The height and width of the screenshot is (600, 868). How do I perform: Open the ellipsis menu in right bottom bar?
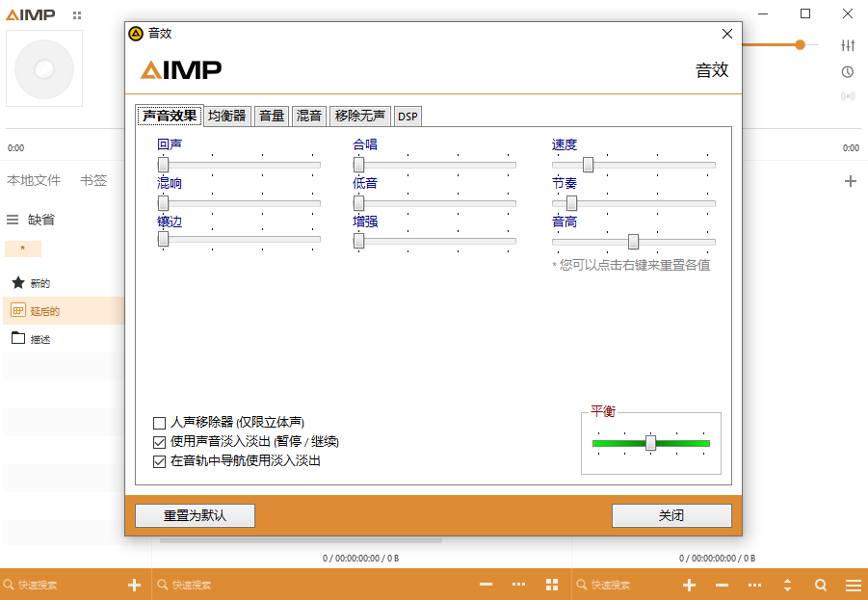(754, 585)
